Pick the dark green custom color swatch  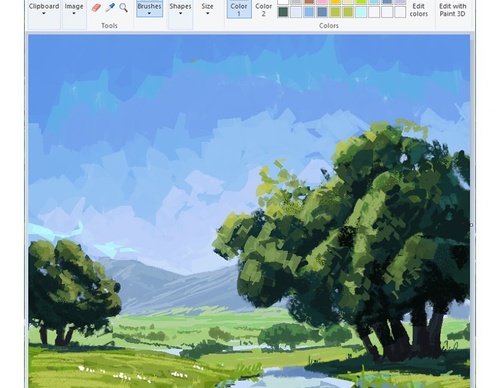283,12
